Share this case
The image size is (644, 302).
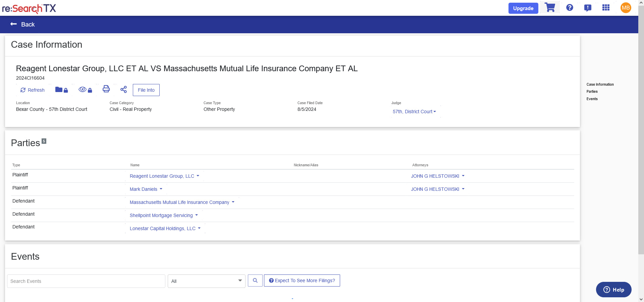coord(123,89)
